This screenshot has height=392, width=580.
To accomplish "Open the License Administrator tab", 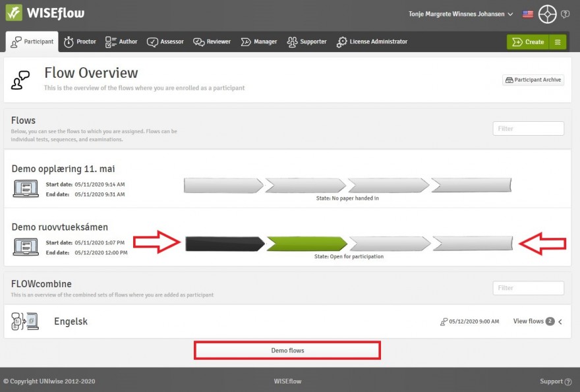I will 372,42.
